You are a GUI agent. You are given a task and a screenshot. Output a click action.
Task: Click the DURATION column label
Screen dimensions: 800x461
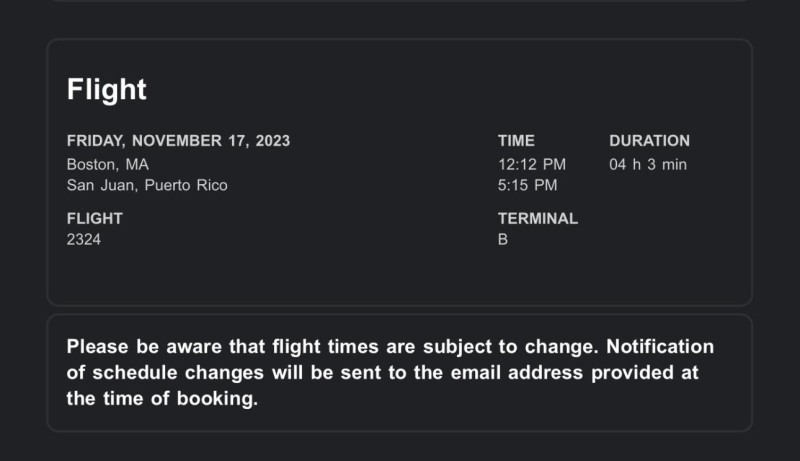pyautogui.click(x=649, y=141)
